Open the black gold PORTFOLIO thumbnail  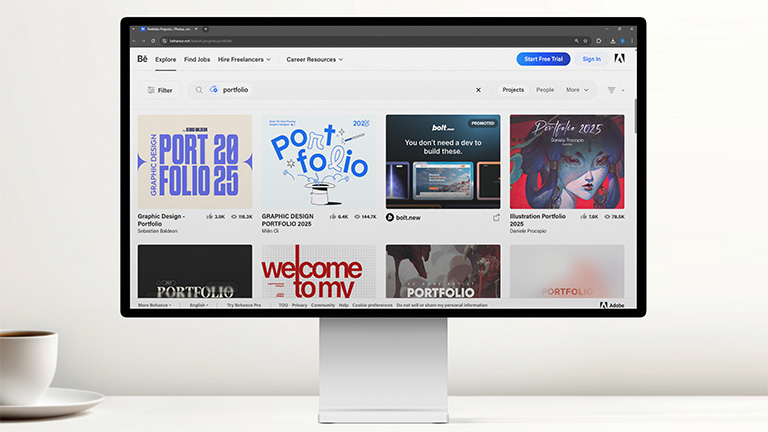pos(195,271)
